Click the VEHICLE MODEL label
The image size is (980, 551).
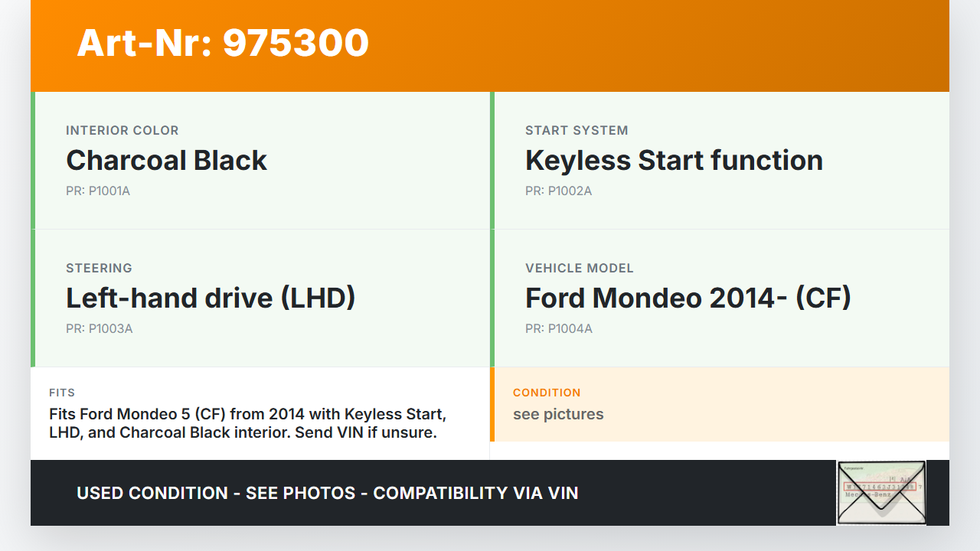[579, 269]
